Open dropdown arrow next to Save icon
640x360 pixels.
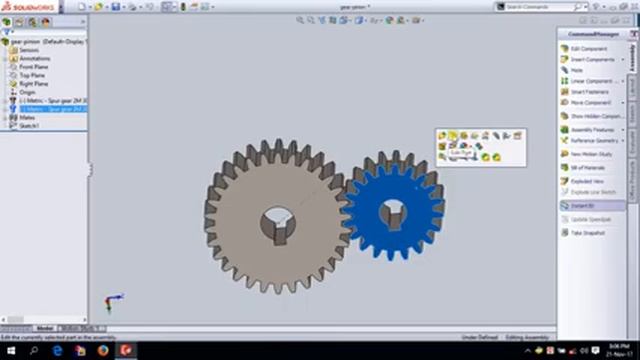(x=124, y=7)
